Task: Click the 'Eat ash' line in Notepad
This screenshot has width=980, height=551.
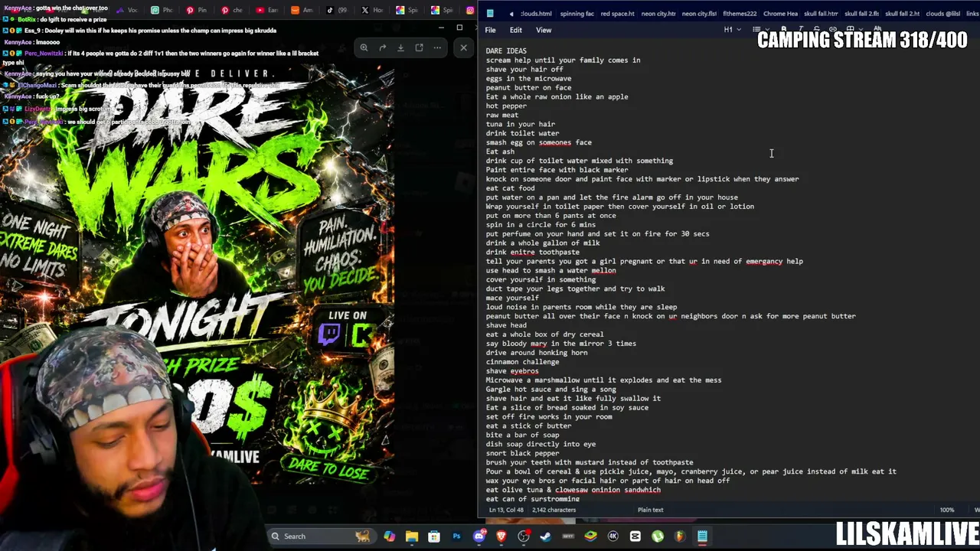Action: (500, 152)
